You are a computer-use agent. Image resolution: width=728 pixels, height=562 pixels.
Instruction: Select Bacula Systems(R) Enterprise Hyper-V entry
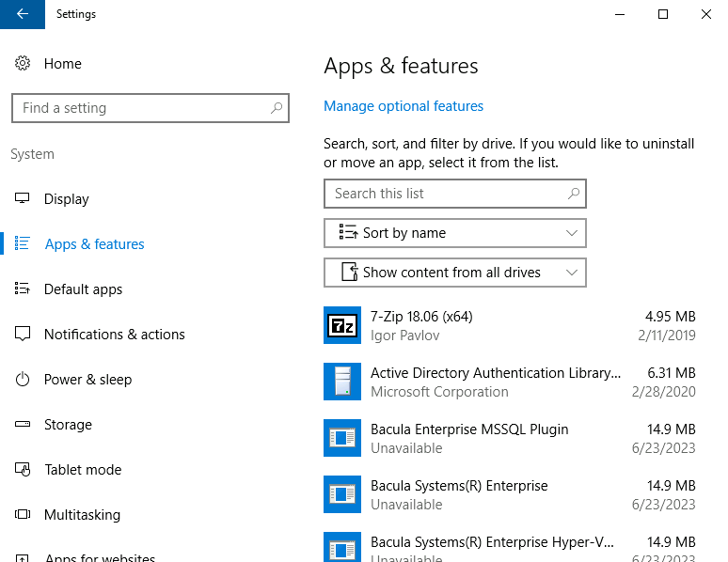[x=508, y=545]
